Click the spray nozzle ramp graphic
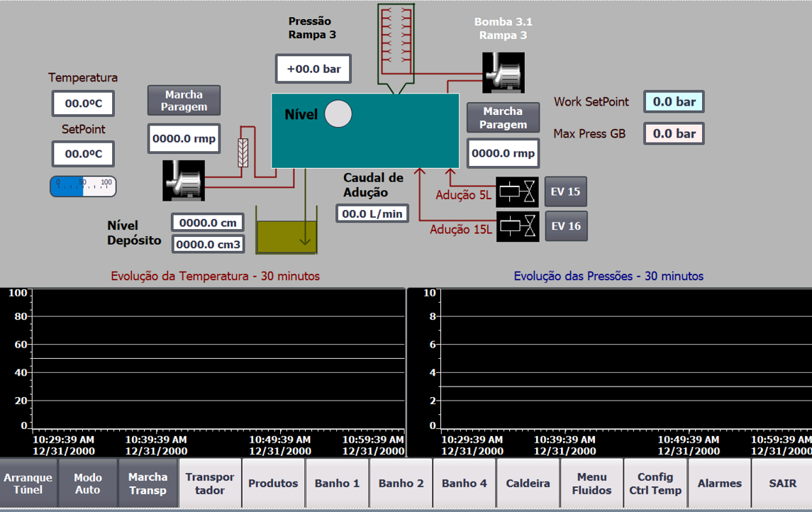This screenshot has width=812, height=512. 396,41
